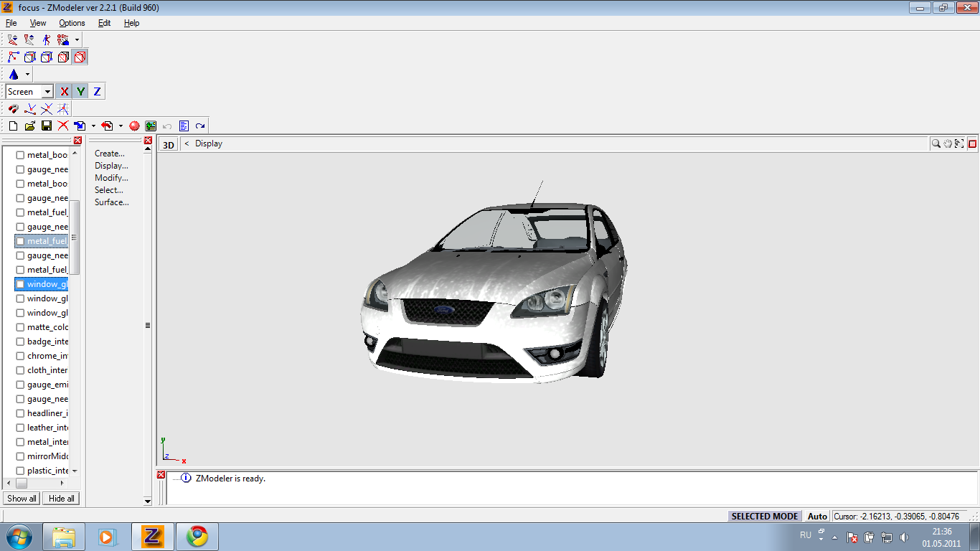980x551 pixels.
Task: Open the View menu
Action: point(38,23)
